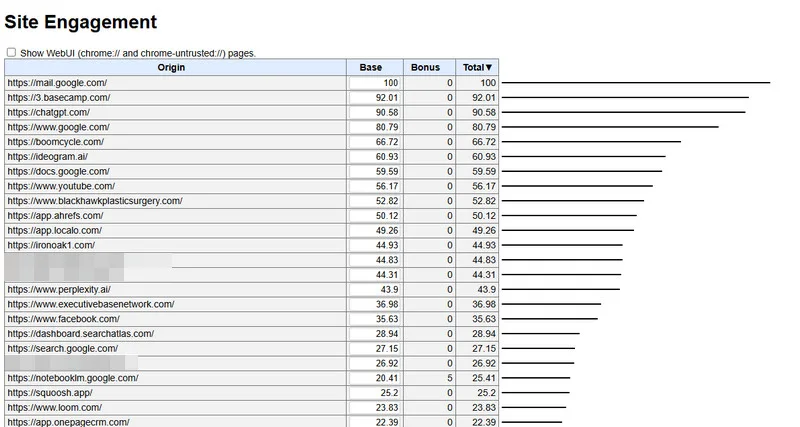Focus the ideogram.ai base score field
Viewport: 800px width, 427px height.
pos(375,157)
